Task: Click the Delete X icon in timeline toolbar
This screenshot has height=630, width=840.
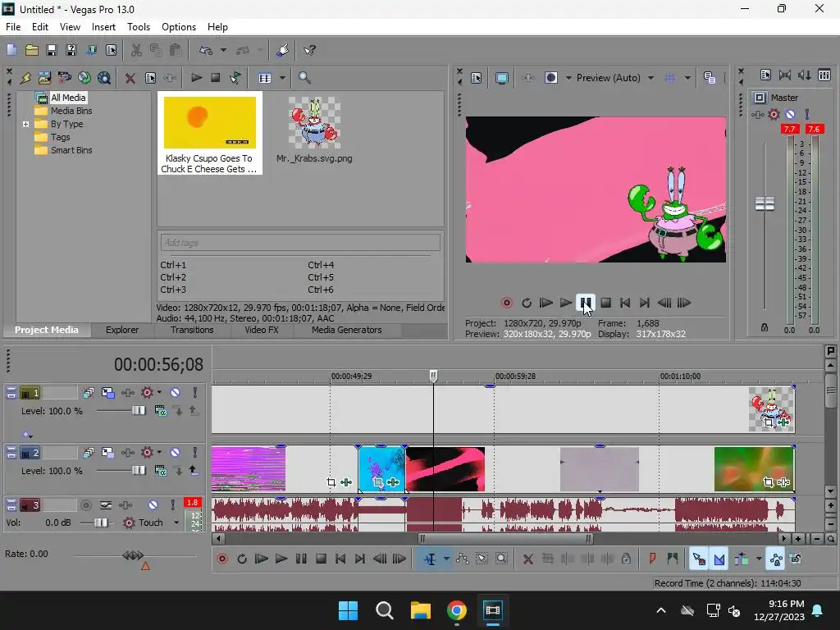Action: 527,559
